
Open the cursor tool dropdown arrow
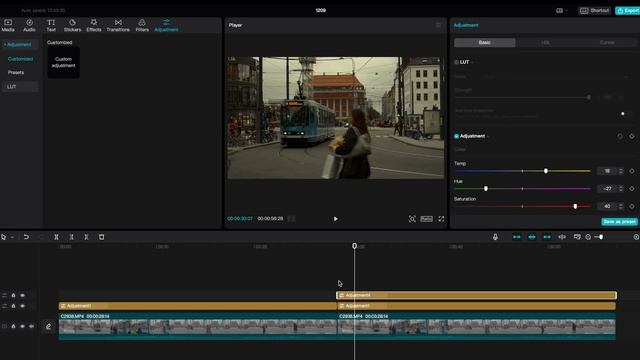coord(12,237)
